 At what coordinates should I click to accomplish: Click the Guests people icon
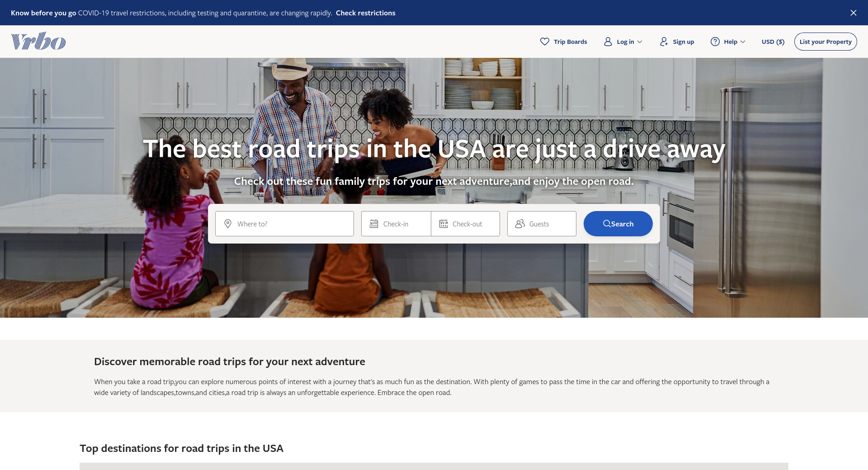coord(520,224)
